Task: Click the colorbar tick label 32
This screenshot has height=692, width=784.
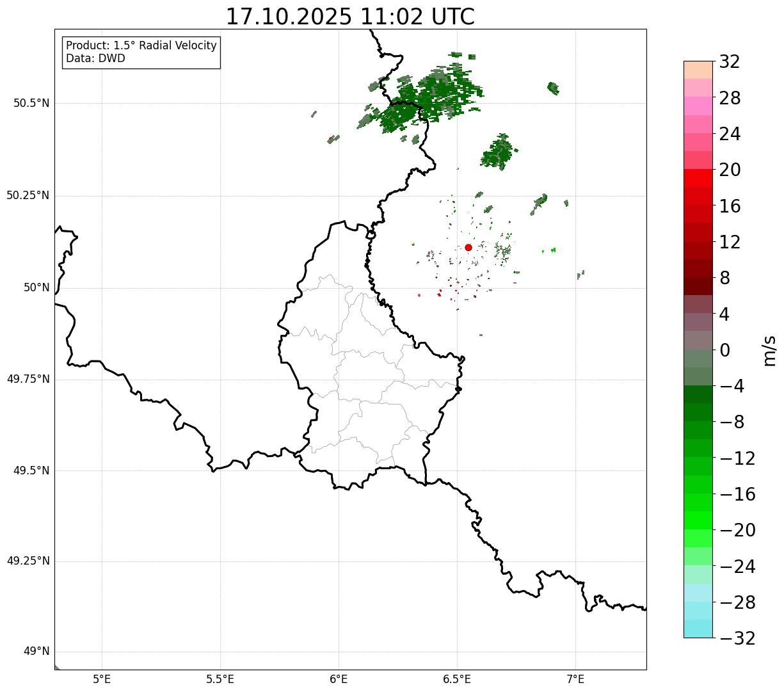Action: (x=730, y=62)
